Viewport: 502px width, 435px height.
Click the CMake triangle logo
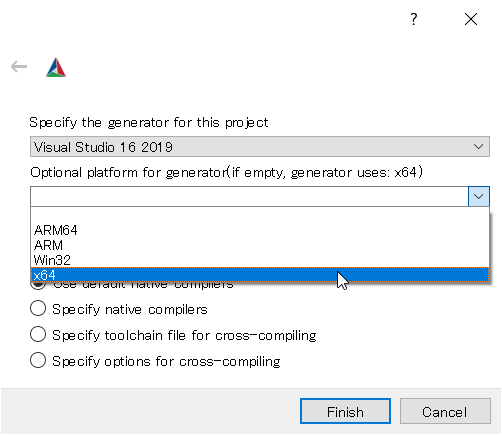click(x=56, y=67)
